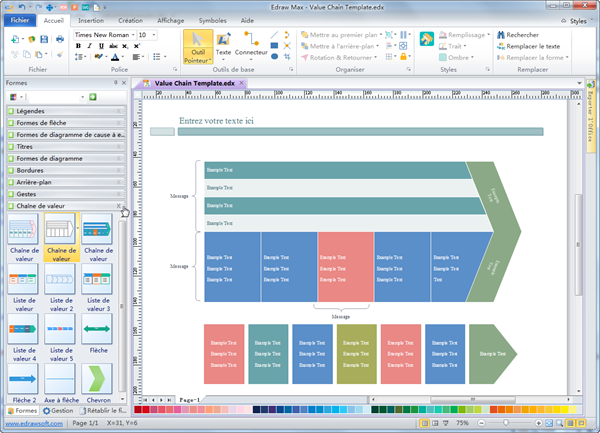Toggle Italic text style

point(89,46)
